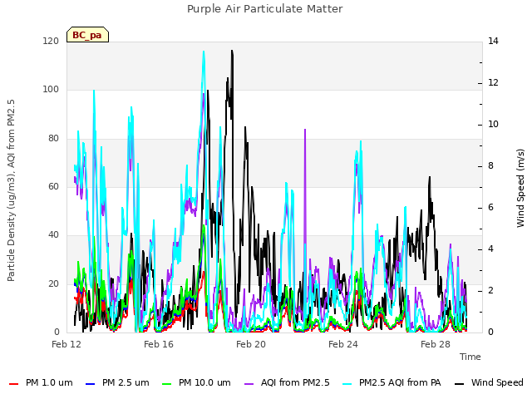Click the 10 wind speed tick label
Image resolution: width=532 pixels, height=399 pixels.
(x=493, y=125)
